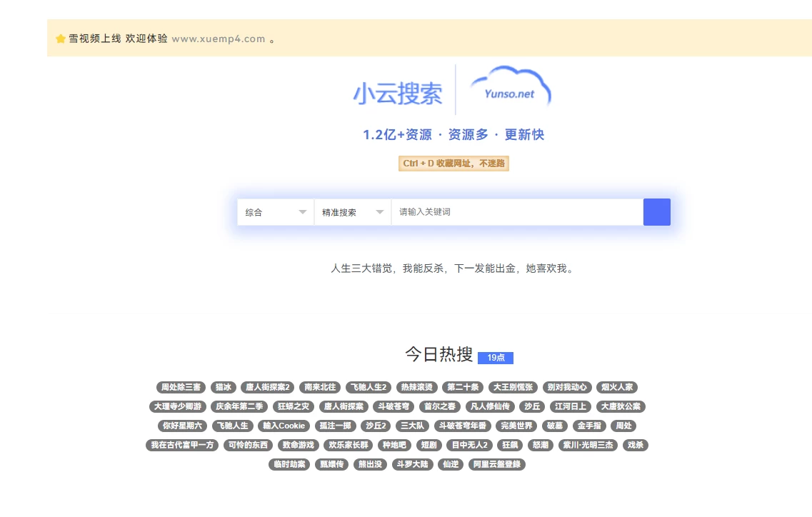Image resolution: width=812 pixels, height=517 pixels.
Task: Open the 精准搜索 search mode dropdown
Action: (x=352, y=211)
